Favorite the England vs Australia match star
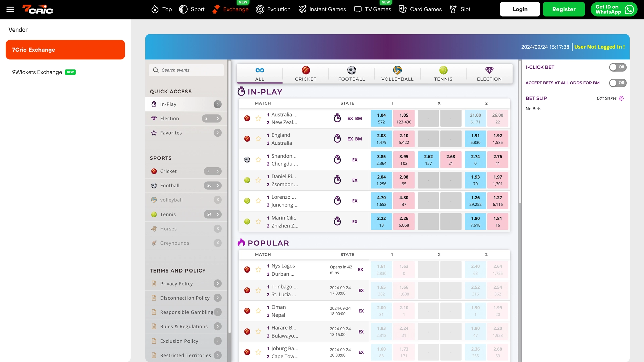Viewport: 644px width, 362px height. [258, 139]
